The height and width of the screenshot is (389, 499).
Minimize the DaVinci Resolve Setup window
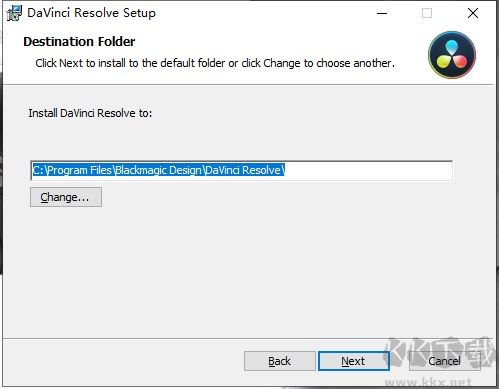coord(382,13)
